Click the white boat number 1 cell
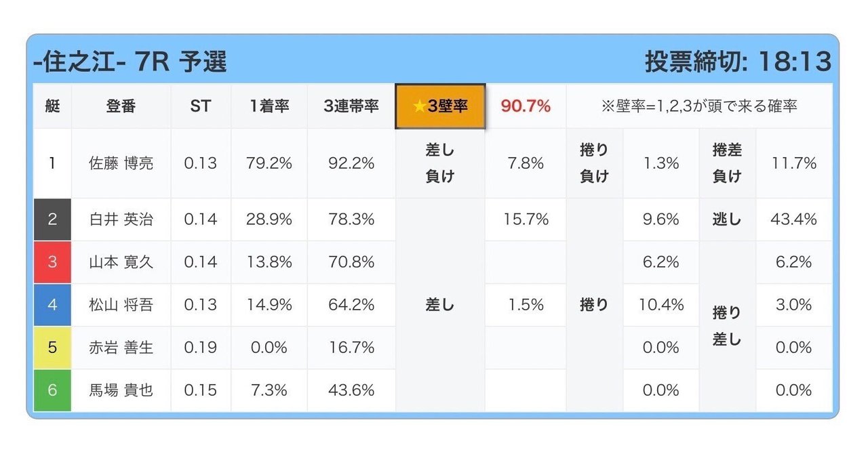This screenshot has height=454, width=868. 52,163
